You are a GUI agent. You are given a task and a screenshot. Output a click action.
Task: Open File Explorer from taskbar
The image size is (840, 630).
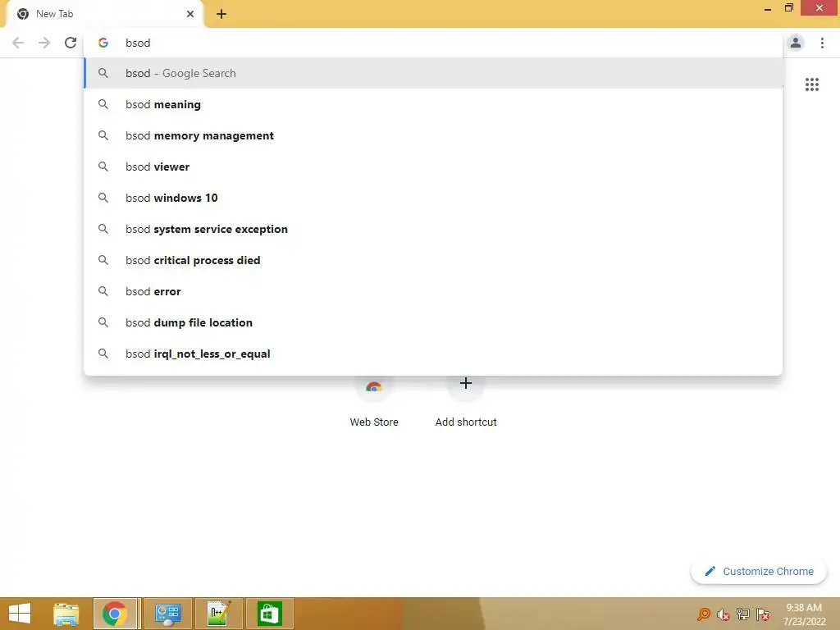tap(66, 614)
